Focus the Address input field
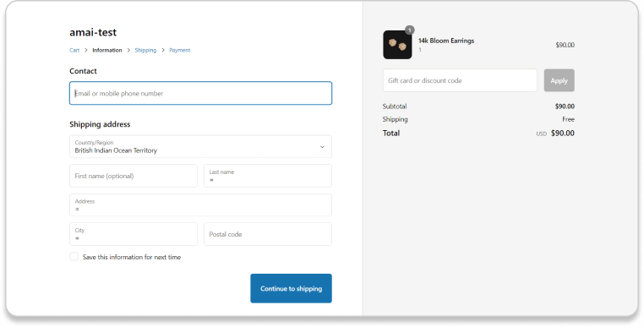The height and width of the screenshot is (327, 644). (x=200, y=205)
